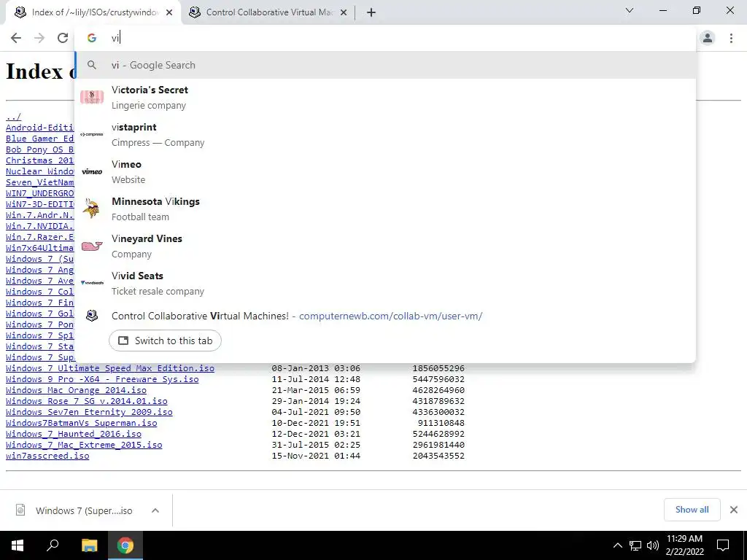Open Windows 7 Ultimate Speed Max Edition.iso link
Screen dimensions: 747x560
pyautogui.click(x=110, y=368)
